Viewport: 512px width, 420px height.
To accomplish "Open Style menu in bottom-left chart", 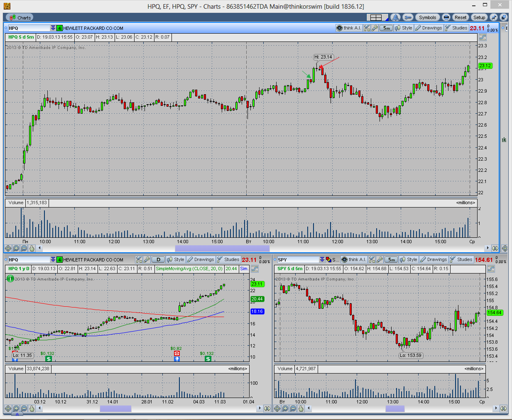I will tap(176, 259).
